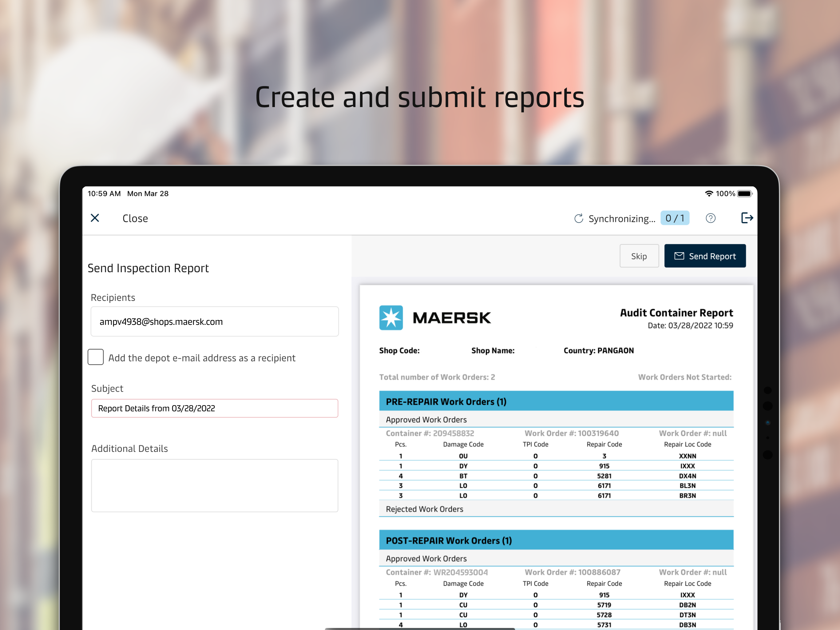This screenshot has height=630, width=840.
Task: Click repair loc code BR3N cell
Action: click(x=687, y=496)
